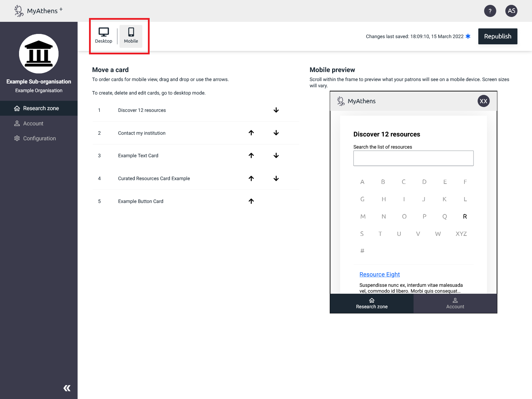Select the Mobile view mode
This screenshot has height=399, width=532.
(131, 36)
